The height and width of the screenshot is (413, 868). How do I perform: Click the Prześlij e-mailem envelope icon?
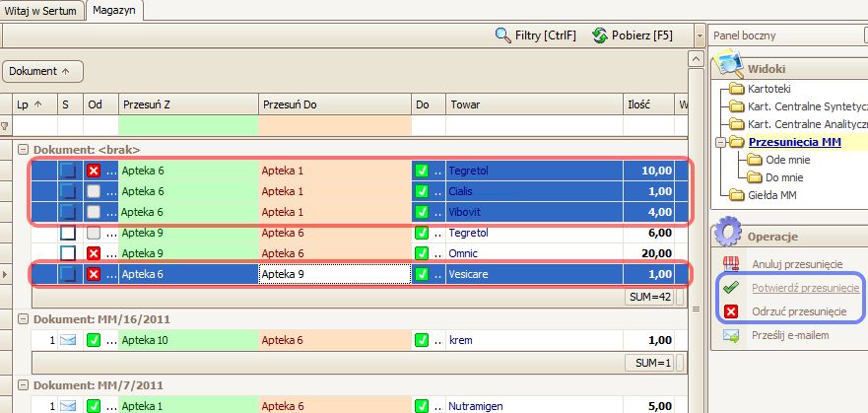730,335
